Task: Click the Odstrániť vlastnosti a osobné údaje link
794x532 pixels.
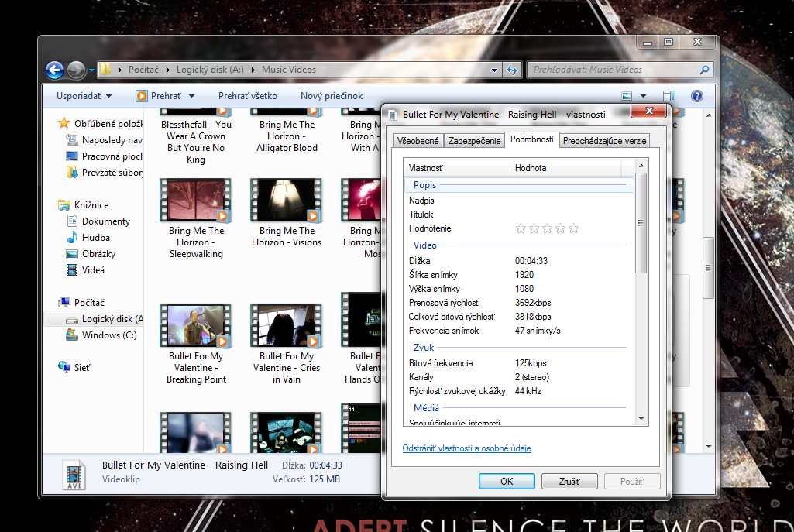Action: (x=466, y=448)
